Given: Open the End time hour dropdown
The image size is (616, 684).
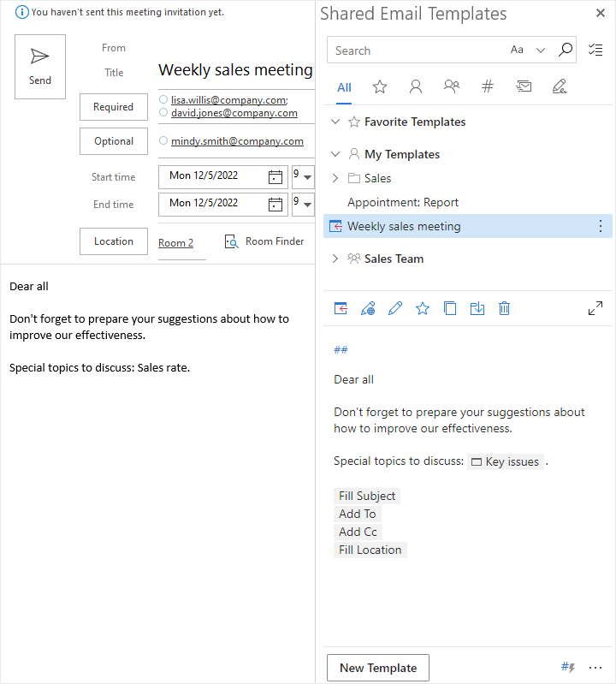Looking at the screenshot, I should click(x=307, y=204).
